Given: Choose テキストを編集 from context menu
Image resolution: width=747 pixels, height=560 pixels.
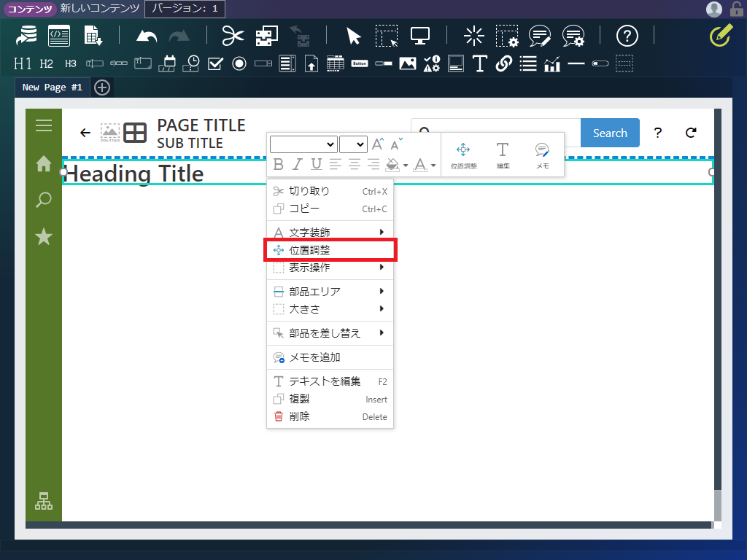Looking at the screenshot, I should pyautogui.click(x=330, y=381).
